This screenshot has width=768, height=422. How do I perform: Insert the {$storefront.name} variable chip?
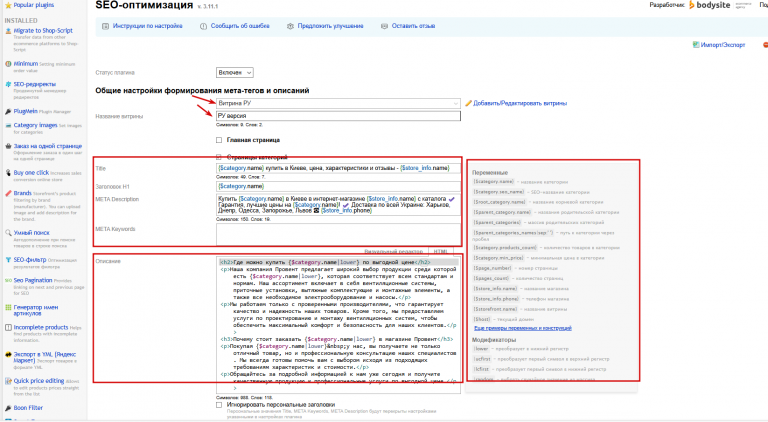tap(496, 309)
